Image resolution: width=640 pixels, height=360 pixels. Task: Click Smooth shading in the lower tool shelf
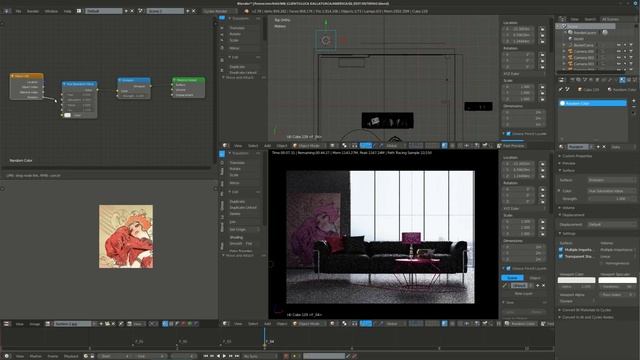tap(236, 244)
